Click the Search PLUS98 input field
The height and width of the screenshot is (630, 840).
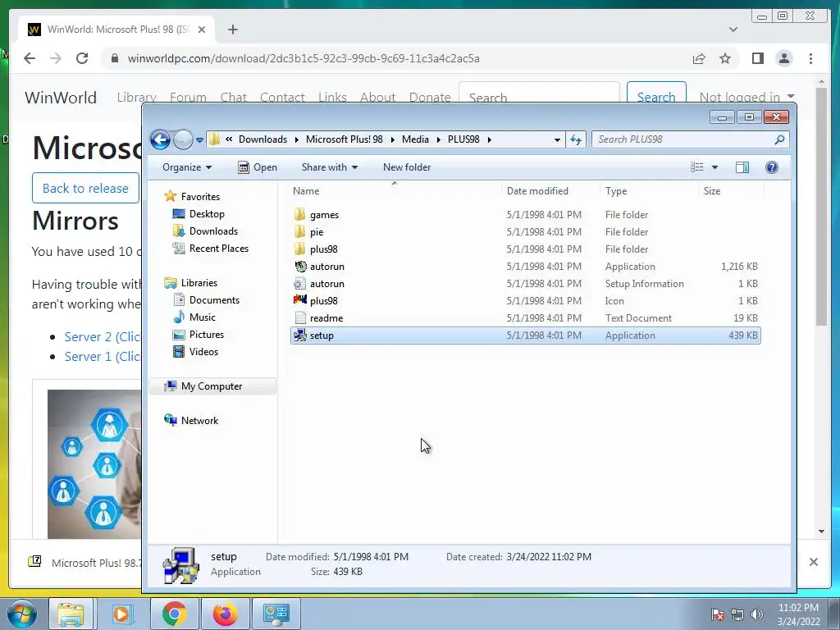coord(683,139)
